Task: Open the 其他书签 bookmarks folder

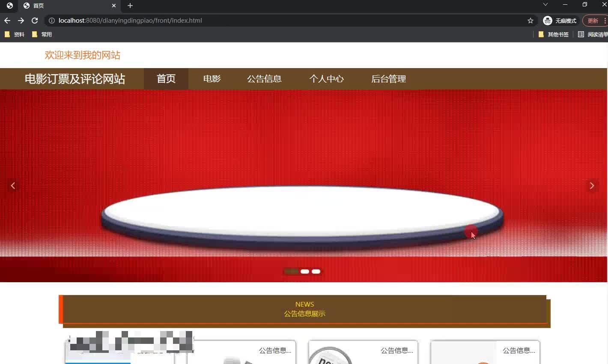Action: [x=554, y=34]
